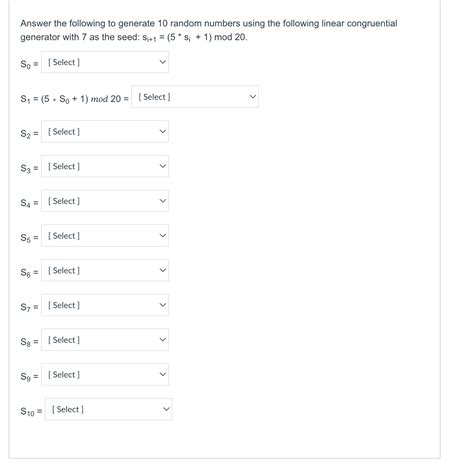The width and height of the screenshot is (474, 465).
Task: Open the S7 select dropdown
Action: pyautogui.click(x=105, y=305)
